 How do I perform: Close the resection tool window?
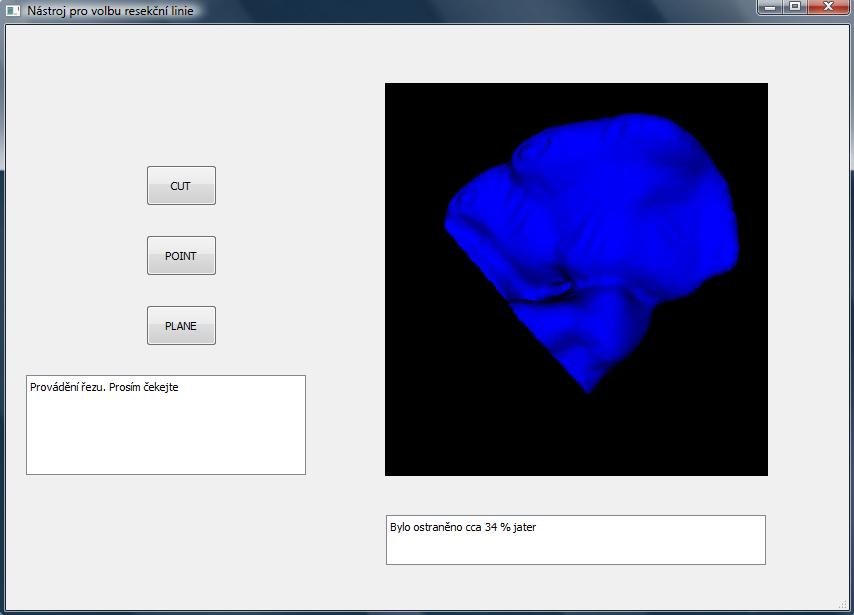pyautogui.click(x=828, y=7)
